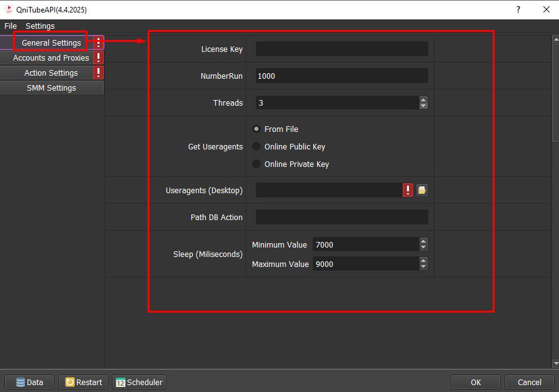The image size is (559, 392).
Task: Click the Minimum Value field showing 7000
Action: coord(366,244)
